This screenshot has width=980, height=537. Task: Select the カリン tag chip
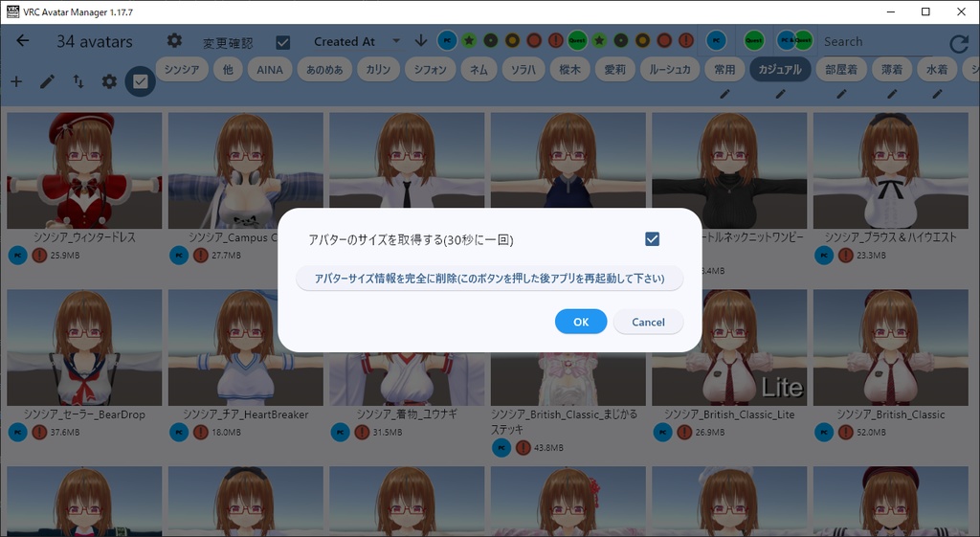click(378, 69)
